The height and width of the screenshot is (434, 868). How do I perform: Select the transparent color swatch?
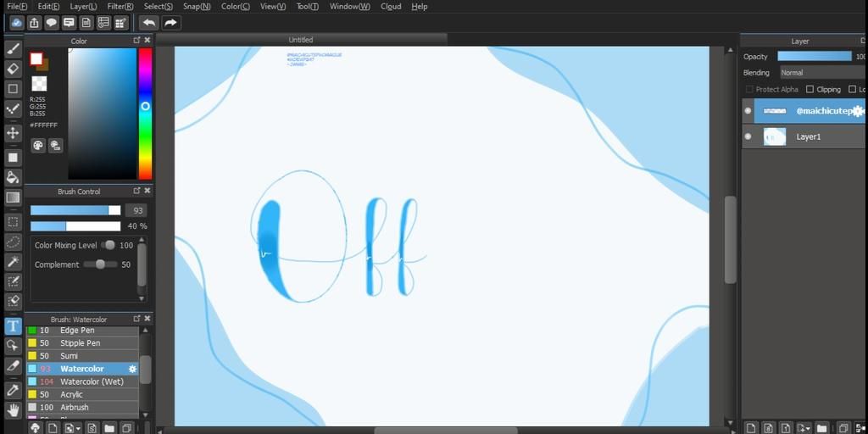tap(39, 84)
